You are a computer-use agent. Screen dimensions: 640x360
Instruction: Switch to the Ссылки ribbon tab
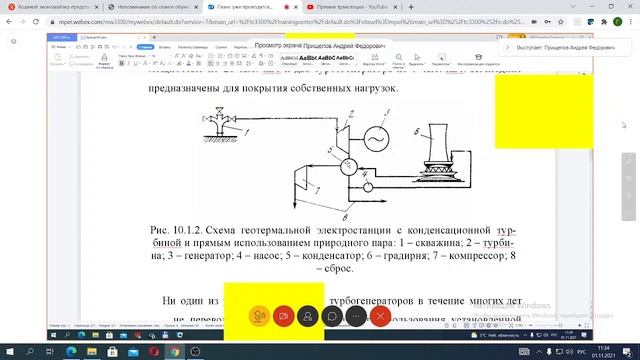coord(221,47)
